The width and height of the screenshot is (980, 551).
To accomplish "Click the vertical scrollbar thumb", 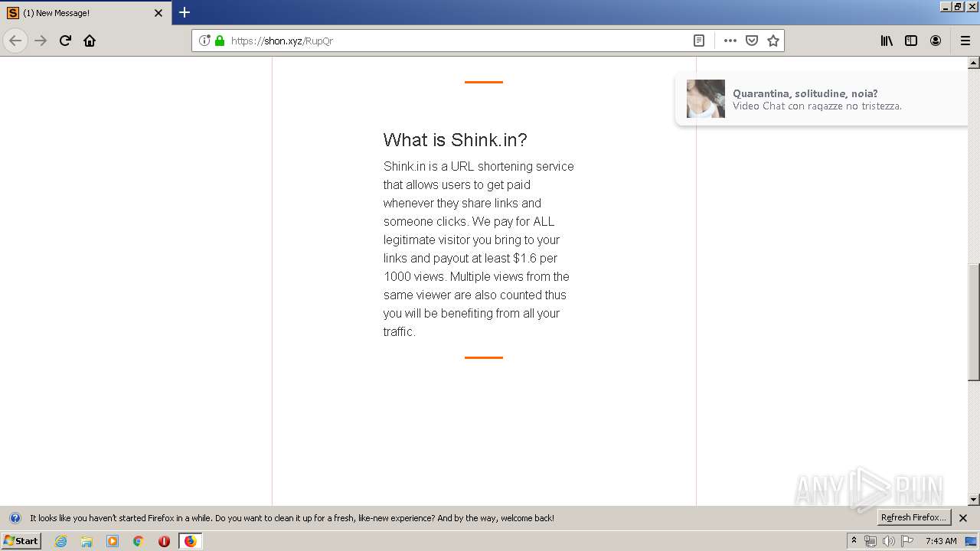I will point(974,322).
